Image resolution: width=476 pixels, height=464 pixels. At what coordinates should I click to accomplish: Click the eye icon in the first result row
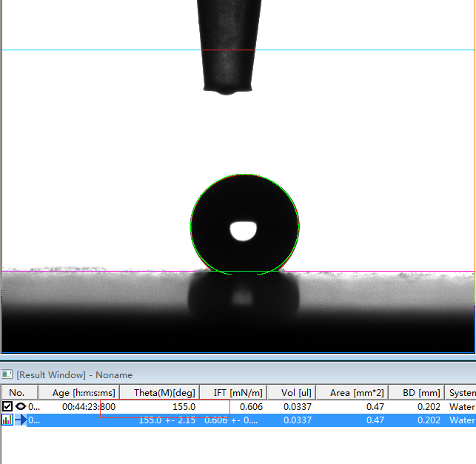(x=21, y=406)
